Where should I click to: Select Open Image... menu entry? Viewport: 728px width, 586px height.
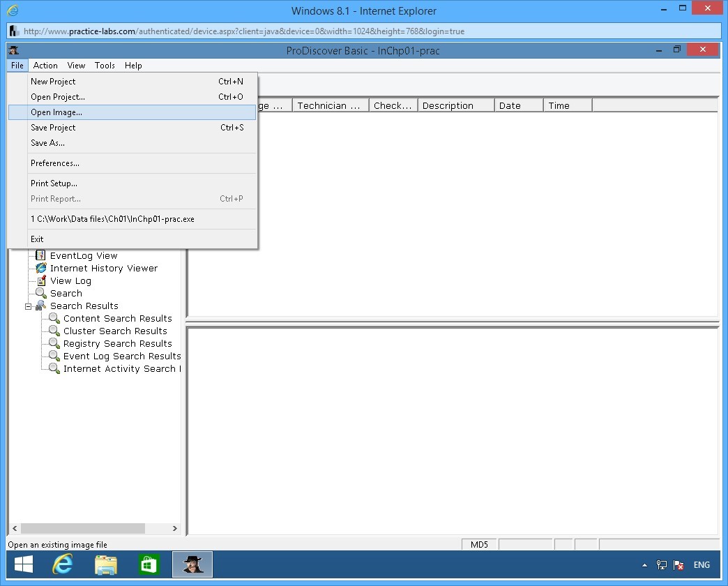tap(132, 112)
